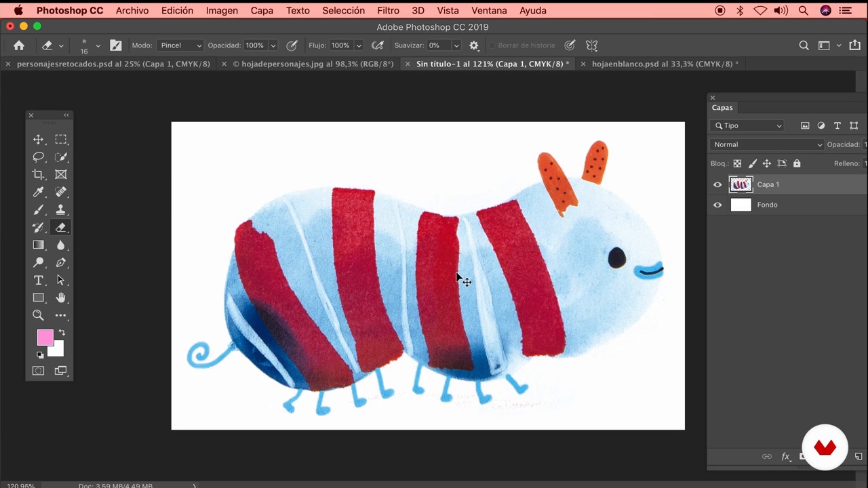Open the Capa menu
This screenshot has height=488, width=868.
click(262, 10)
